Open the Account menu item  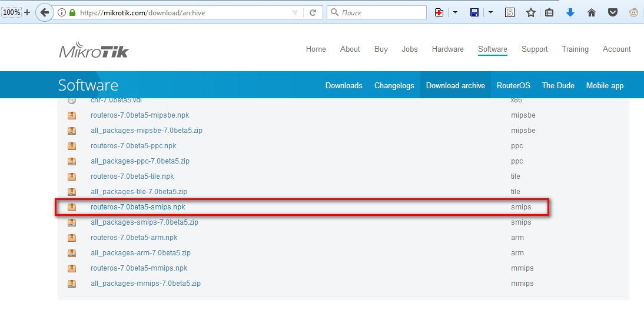tap(616, 49)
